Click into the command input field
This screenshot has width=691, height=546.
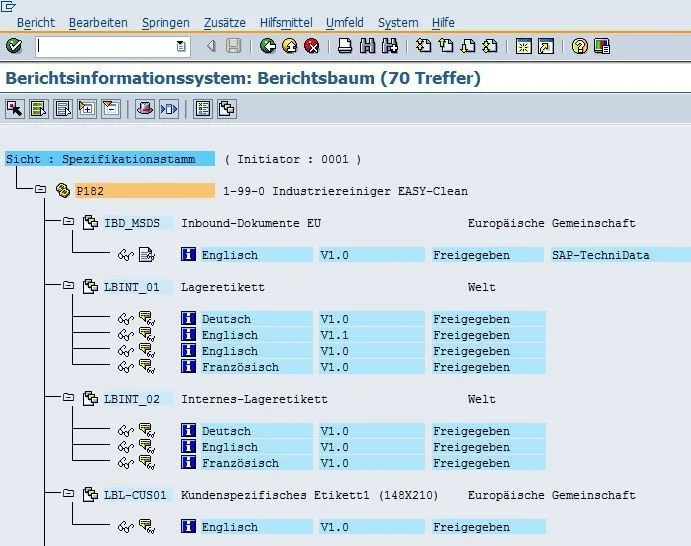(x=106, y=46)
